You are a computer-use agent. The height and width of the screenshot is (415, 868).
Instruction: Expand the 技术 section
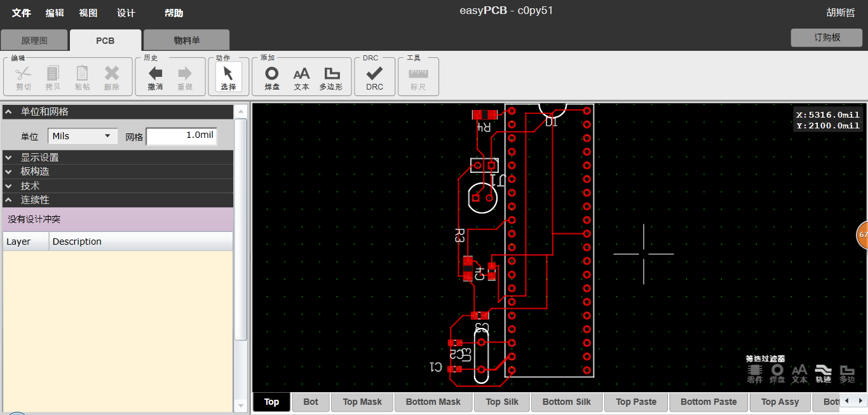click(118, 186)
